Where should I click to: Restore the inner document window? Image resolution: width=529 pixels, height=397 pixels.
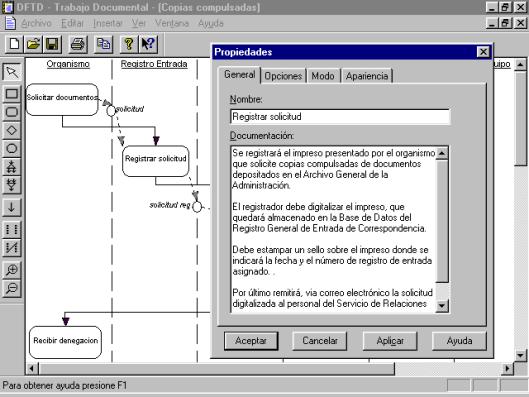click(x=505, y=23)
